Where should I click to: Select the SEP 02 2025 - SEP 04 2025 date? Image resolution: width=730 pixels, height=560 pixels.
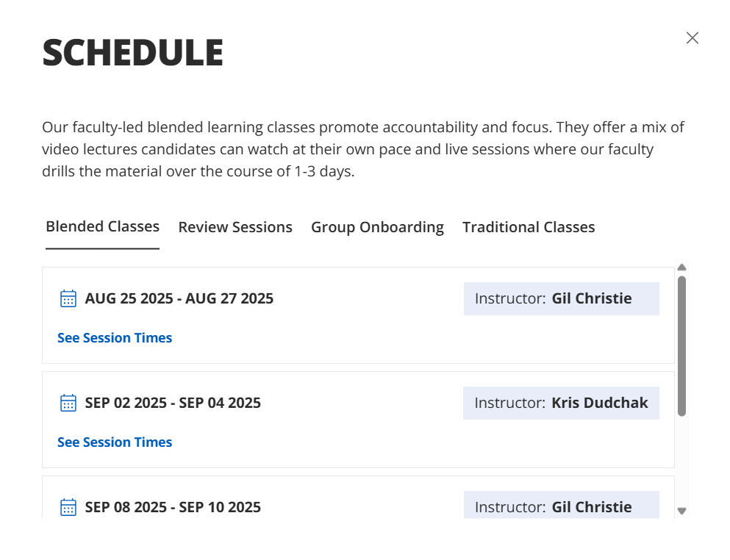pyautogui.click(x=173, y=403)
